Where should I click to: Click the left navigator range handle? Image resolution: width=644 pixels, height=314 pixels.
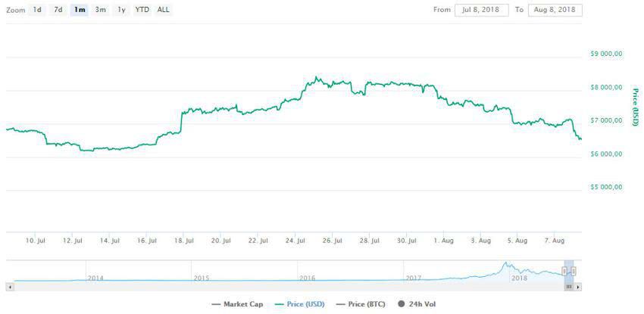[564, 271]
